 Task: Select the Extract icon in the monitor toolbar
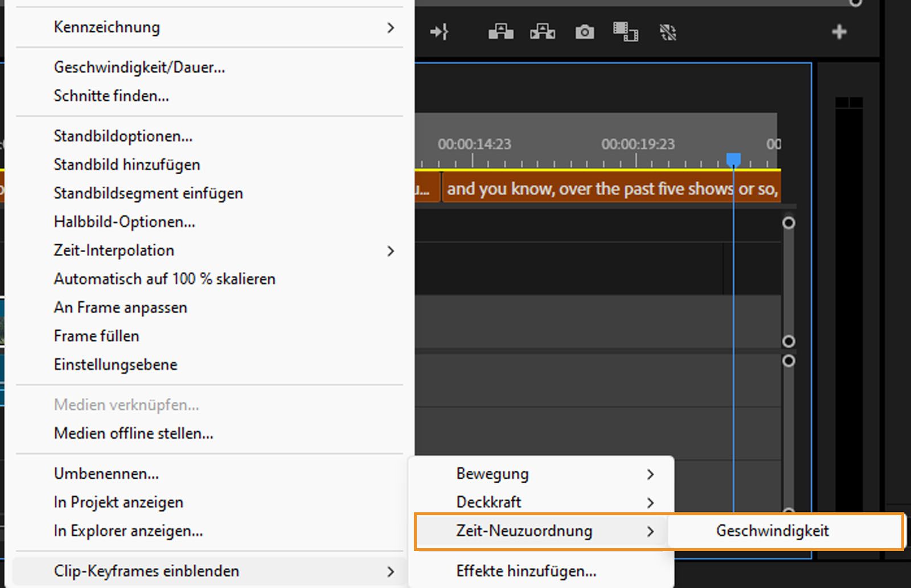point(542,32)
